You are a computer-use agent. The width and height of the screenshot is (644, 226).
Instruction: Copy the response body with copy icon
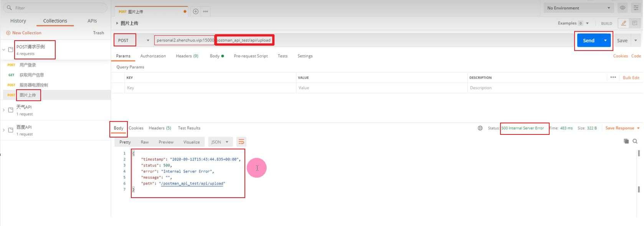626,141
